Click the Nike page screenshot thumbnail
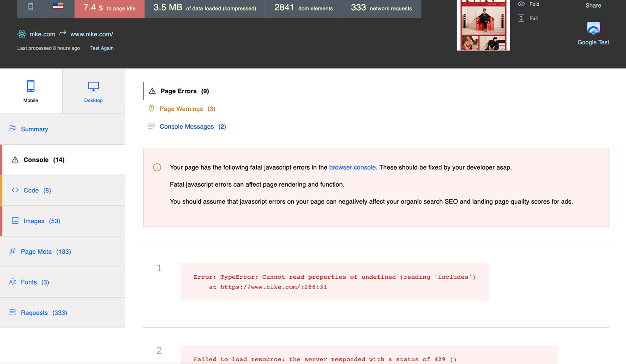This screenshot has width=626, height=364. (483, 25)
